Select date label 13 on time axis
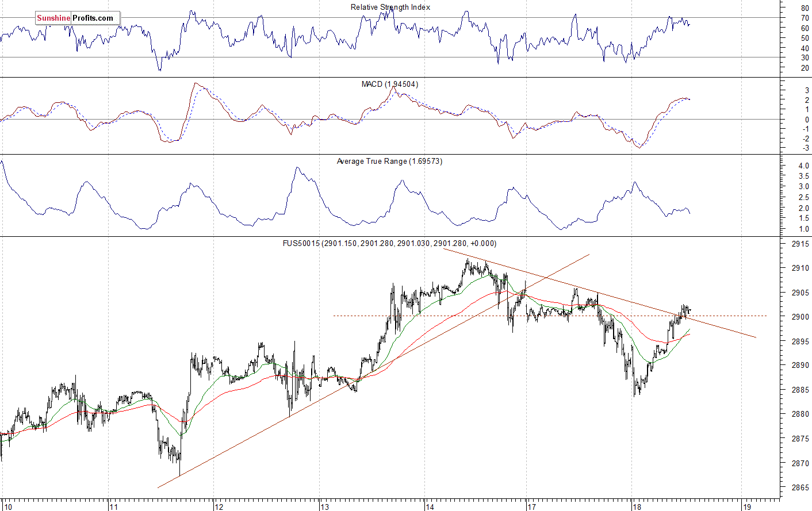This screenshot has width=812, height=511. point(325,506)
